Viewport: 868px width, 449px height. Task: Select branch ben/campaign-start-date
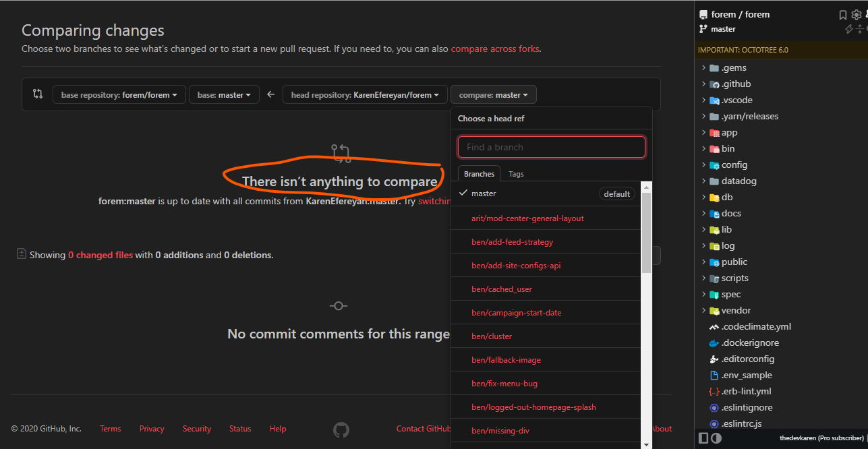tap(546, 312)
